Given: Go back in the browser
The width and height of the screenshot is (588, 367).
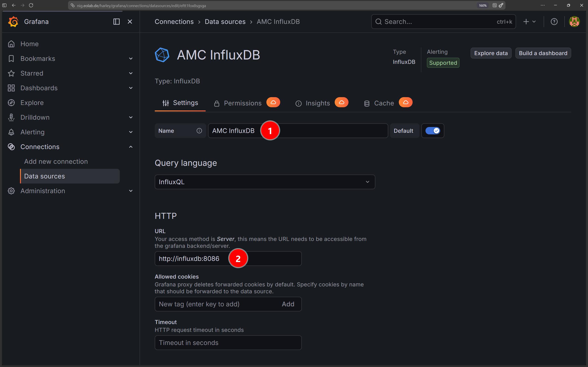Looking at the screenshot, I should (x=14, y=5).
